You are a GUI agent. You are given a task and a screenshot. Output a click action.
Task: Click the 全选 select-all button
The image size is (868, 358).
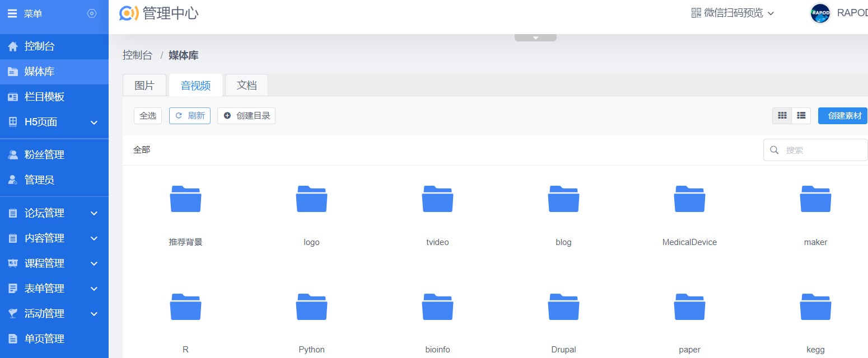(148, 116)
